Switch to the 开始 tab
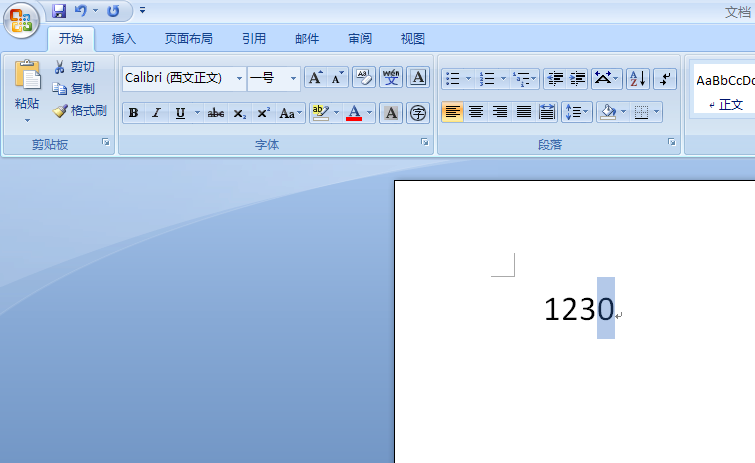 [71, 39]
